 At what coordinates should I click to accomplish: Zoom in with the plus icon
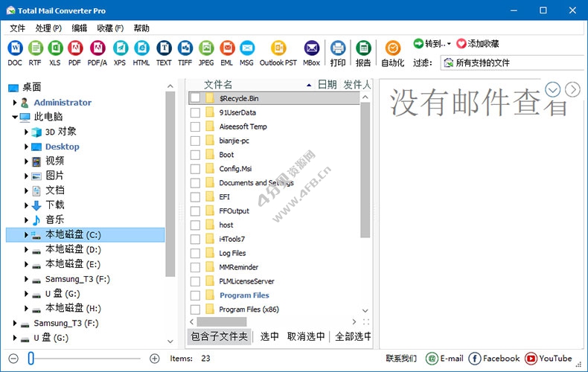155,359
